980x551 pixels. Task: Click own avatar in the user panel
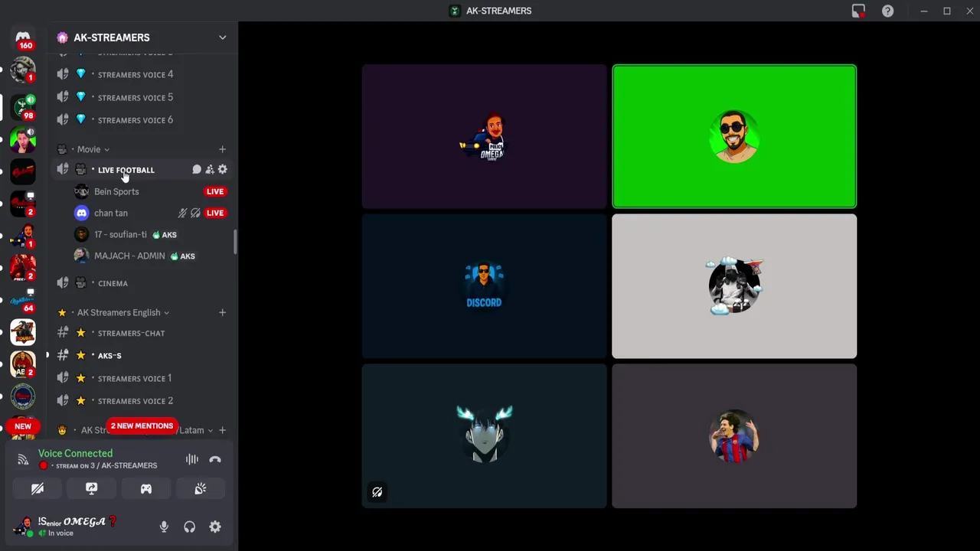tap(23, 527)
